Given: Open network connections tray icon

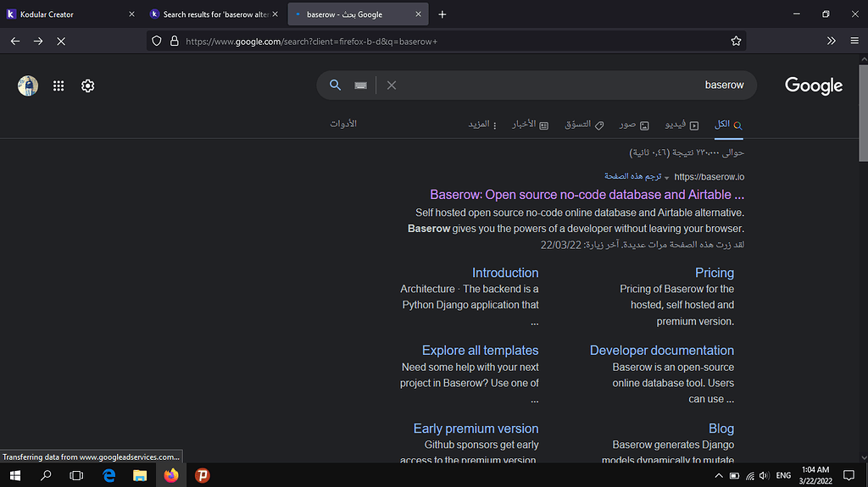Looking at the screenshot, I should [x=749, y=475].
